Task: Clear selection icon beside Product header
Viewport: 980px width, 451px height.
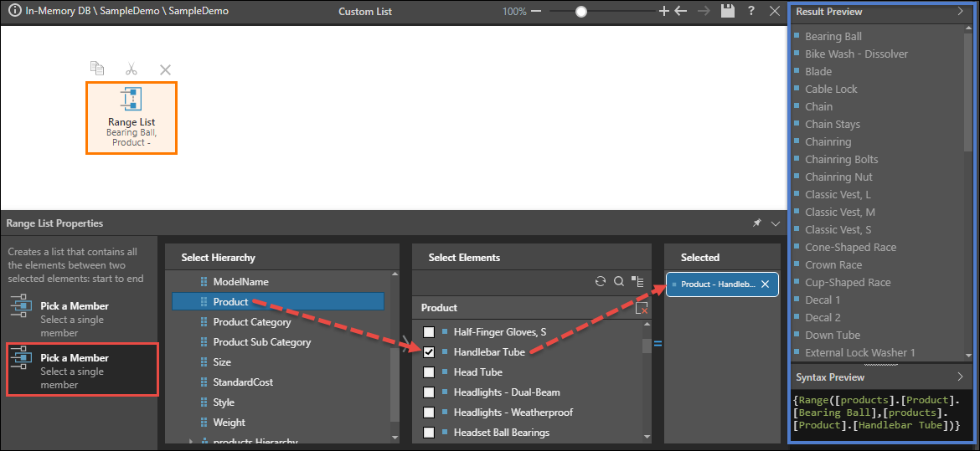Action: coord(642,308)
